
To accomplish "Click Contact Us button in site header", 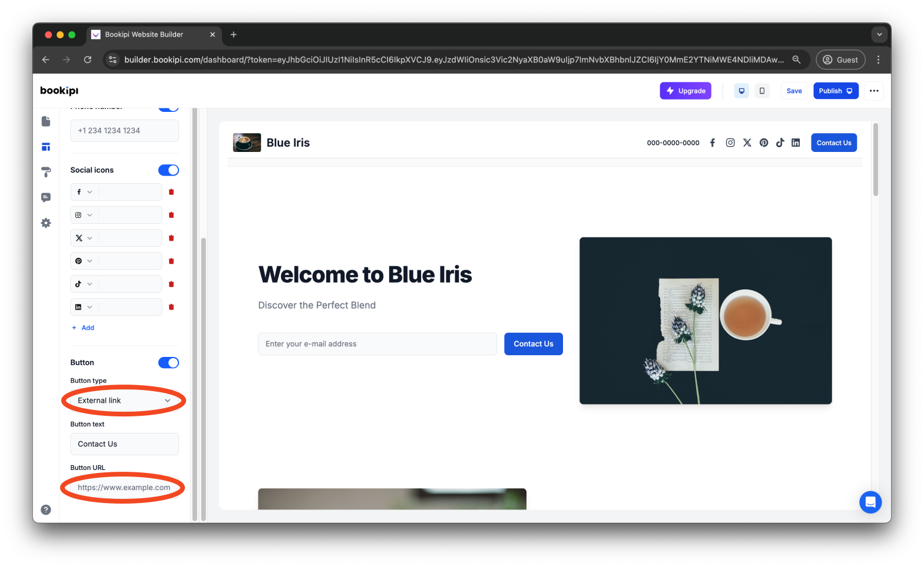I will (x=834, y=143).
